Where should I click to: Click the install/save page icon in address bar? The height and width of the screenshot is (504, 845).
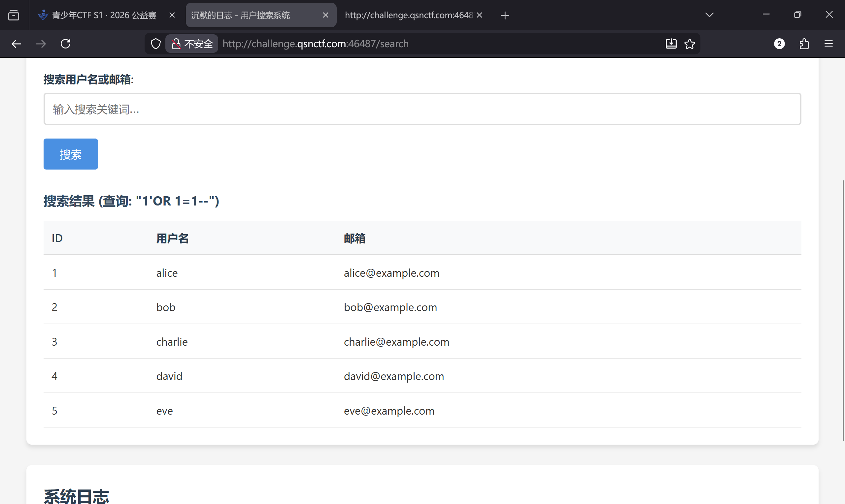click(x=671, y=44)
